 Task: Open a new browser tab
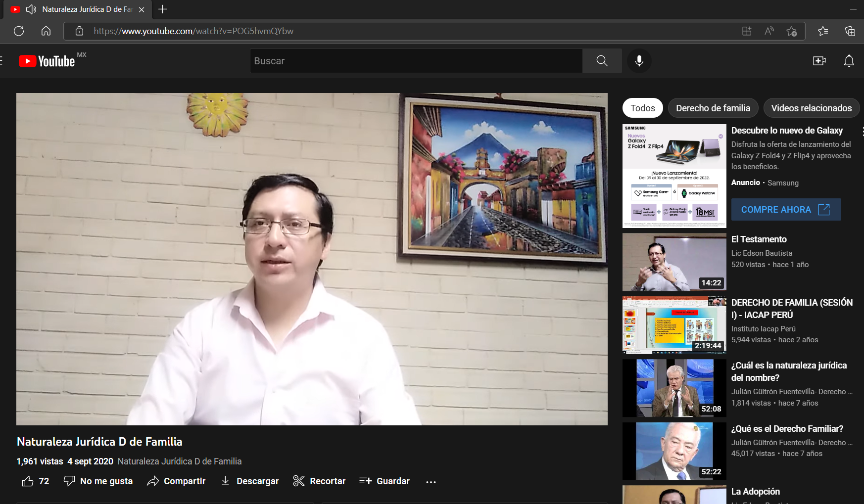(162, 9)
